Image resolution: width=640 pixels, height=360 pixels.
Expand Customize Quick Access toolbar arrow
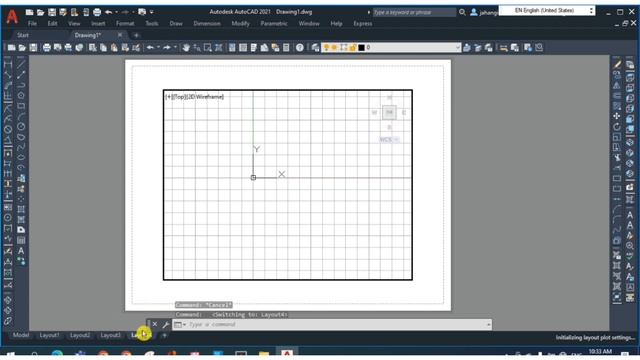click(x=152, y=12)
